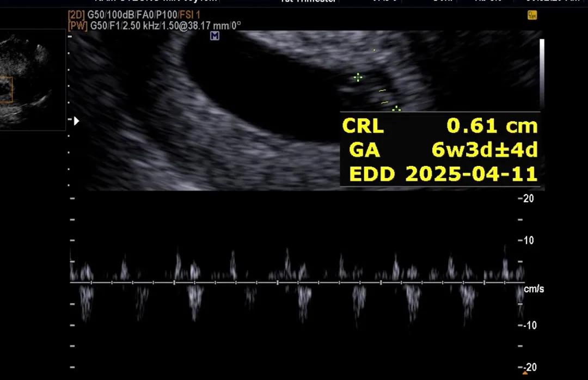Select the upper green caliper cross on the embryo
This screenshot has height=380, width=588.
(x=358, y=77)
